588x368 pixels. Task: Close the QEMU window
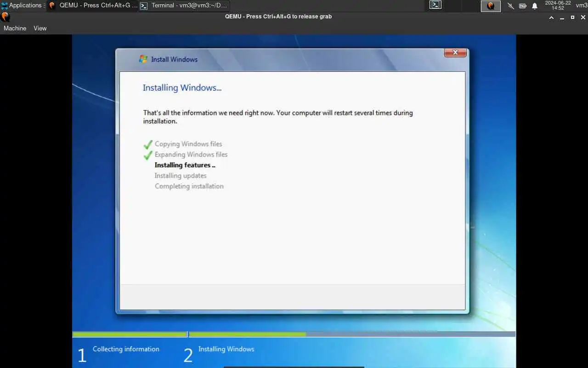tap(583, 17)
